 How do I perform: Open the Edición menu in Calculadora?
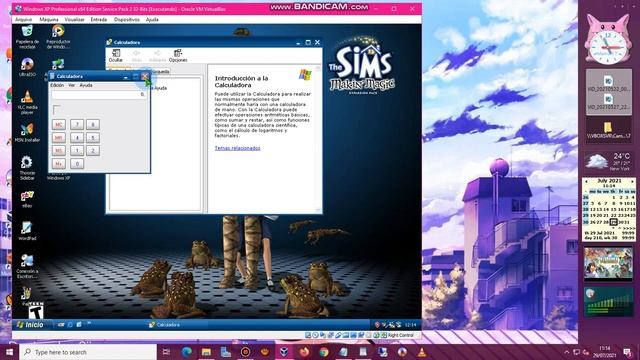pyautogui.click(x=57, y=85)
